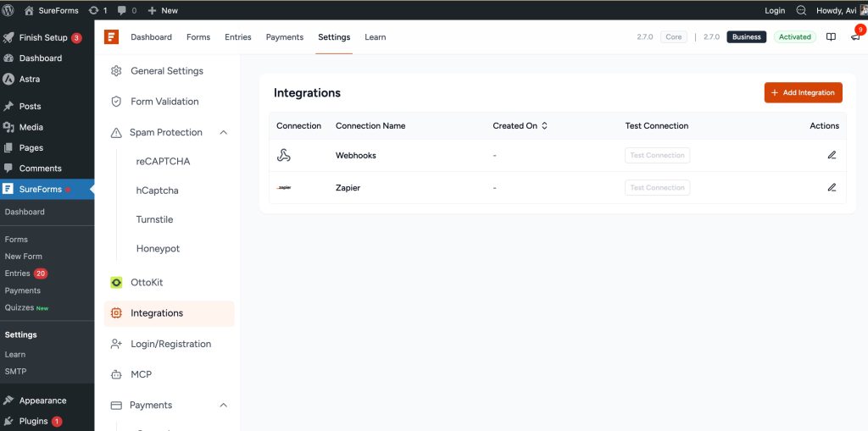
Task: Click the Connection Name column header
Action: 370,125
